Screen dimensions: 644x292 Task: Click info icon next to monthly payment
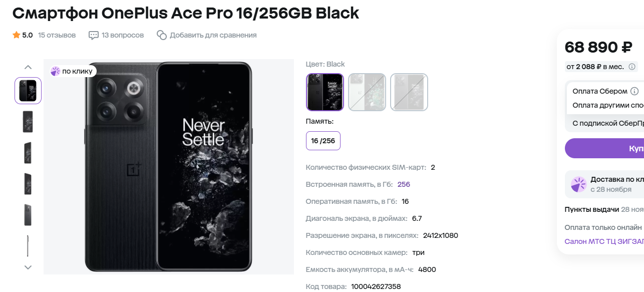point(632,67)
